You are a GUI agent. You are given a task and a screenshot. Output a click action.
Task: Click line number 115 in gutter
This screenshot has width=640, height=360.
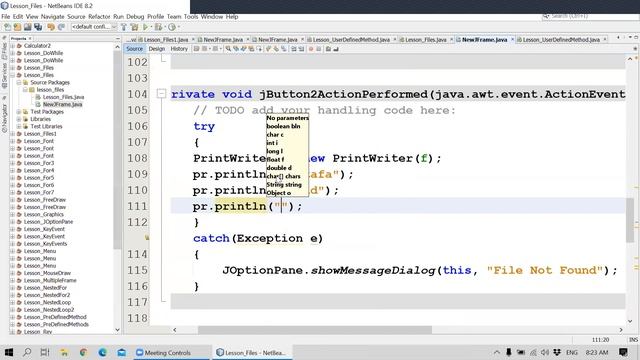(x=137, y=271)
